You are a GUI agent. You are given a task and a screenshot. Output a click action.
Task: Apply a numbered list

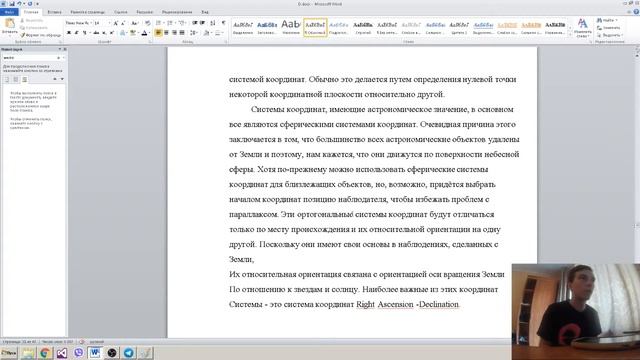[x=171, y=23]
